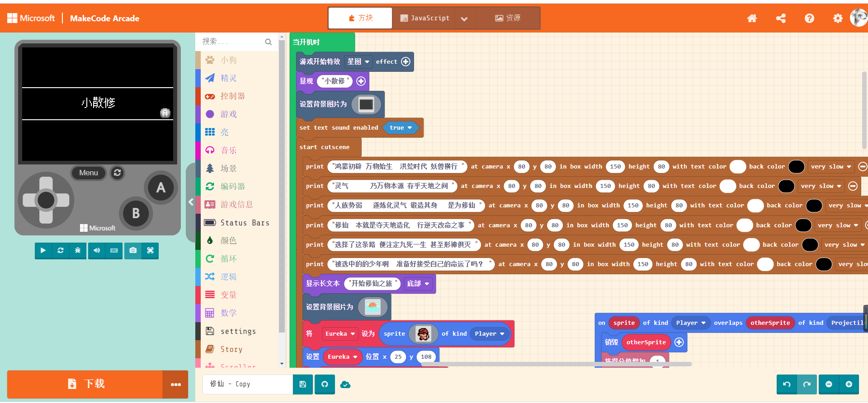Viewport: 868px width, 403px height.
Task: Open the share project dialog
Action: click(781, 18)
